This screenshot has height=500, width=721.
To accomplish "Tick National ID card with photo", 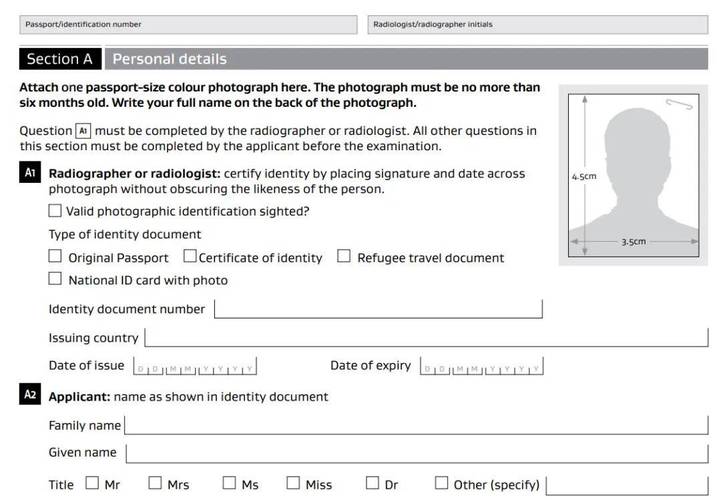I will point(55,280).
